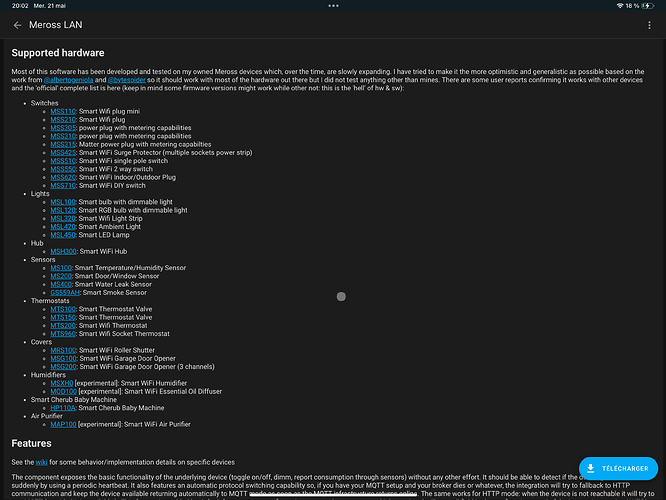
Task: Open the MS100 sensor link
Action: 61,268
